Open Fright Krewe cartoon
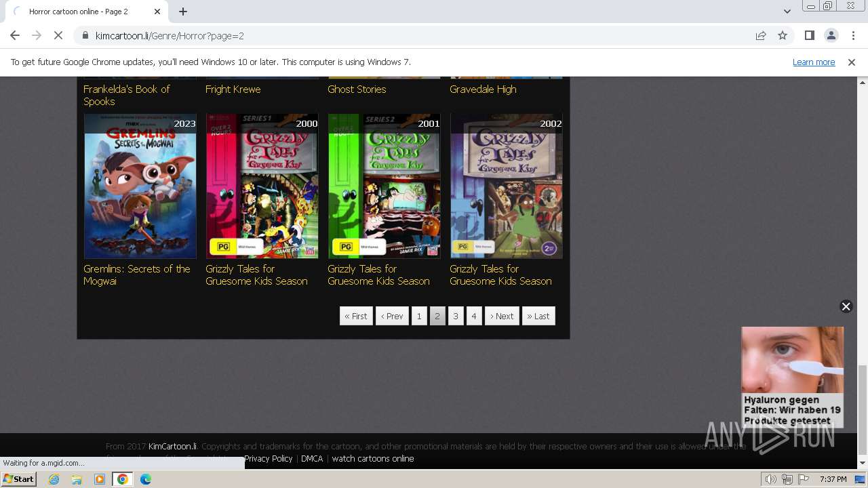Screen dimensions: 868x488 (x=233, y=89)
